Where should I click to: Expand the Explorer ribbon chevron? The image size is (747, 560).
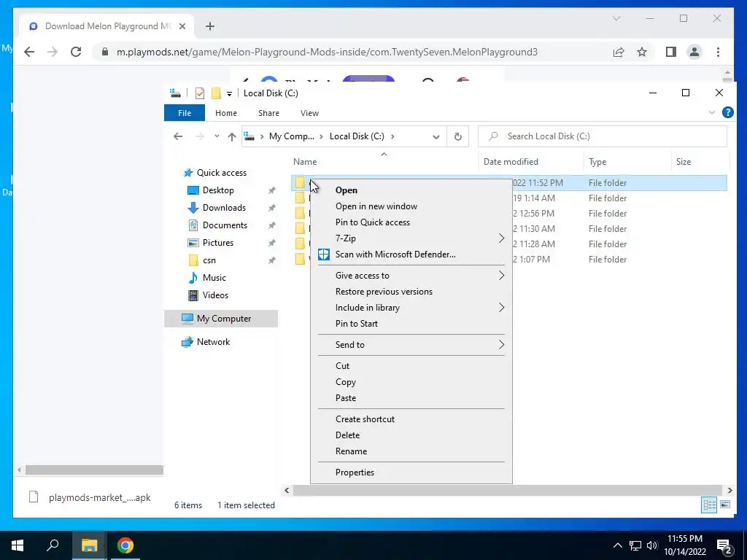coord(712,113)
